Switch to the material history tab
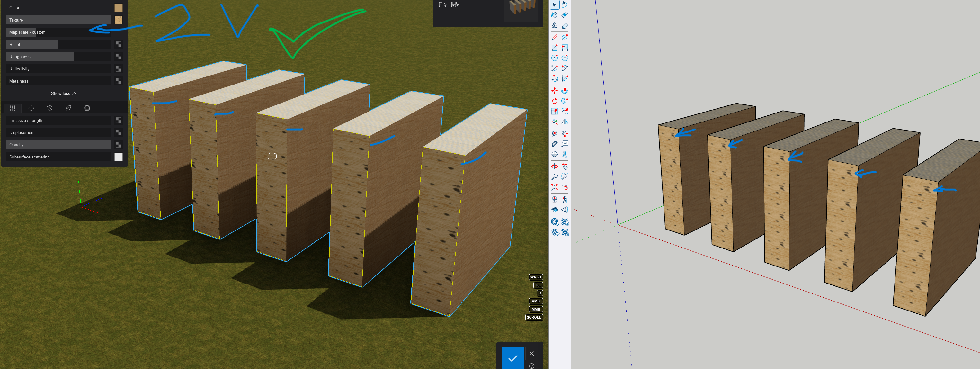 point(49,108)
